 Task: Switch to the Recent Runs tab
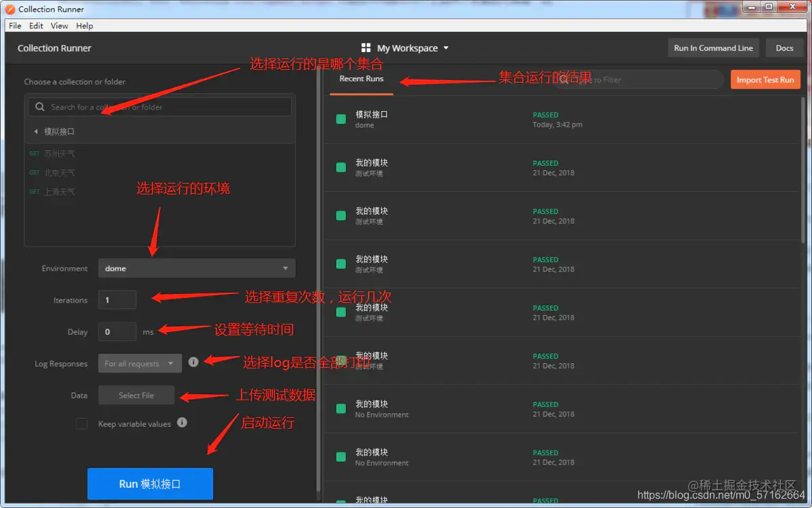coord(361,79)
